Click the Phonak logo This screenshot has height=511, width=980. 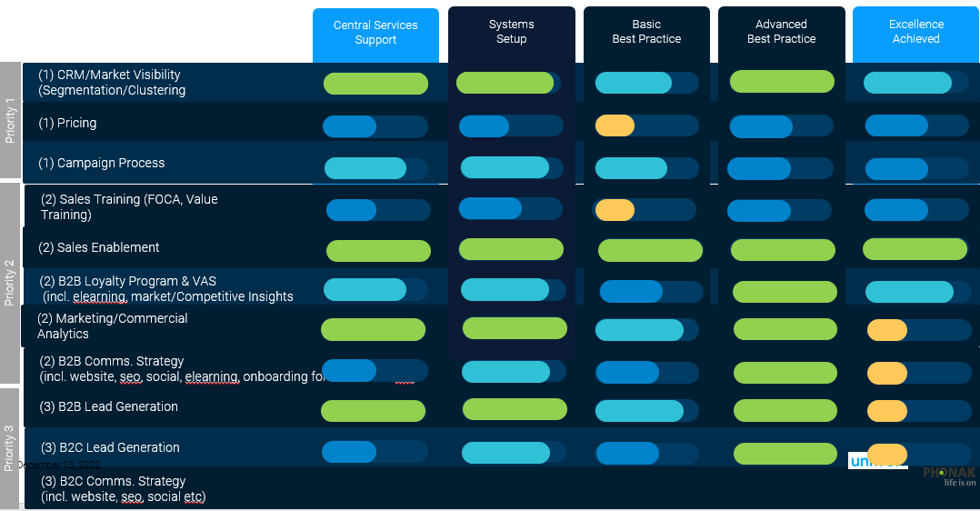tap(949, 476)
